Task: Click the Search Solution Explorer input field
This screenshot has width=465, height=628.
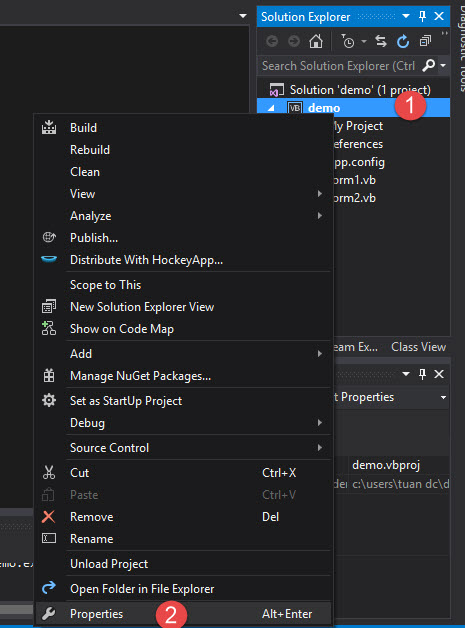Action: click(339, 65)
